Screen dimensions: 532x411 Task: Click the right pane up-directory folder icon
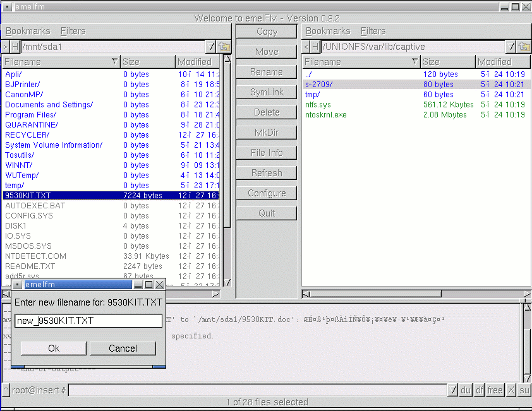point(524,47)
